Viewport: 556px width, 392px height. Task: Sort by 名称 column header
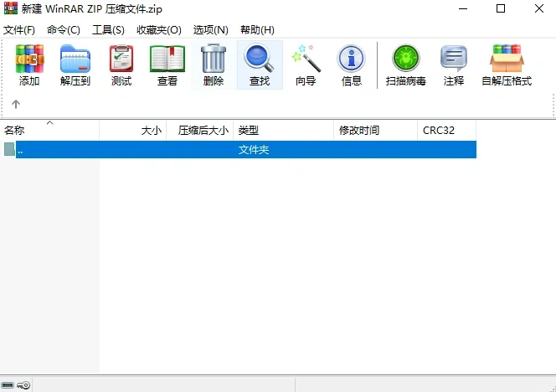tap(49, 130)
